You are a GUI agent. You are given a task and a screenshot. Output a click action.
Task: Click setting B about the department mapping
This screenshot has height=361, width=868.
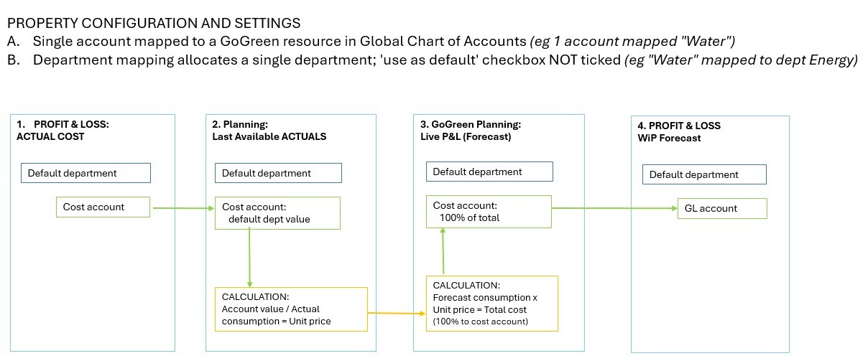(x=431, y=60)
